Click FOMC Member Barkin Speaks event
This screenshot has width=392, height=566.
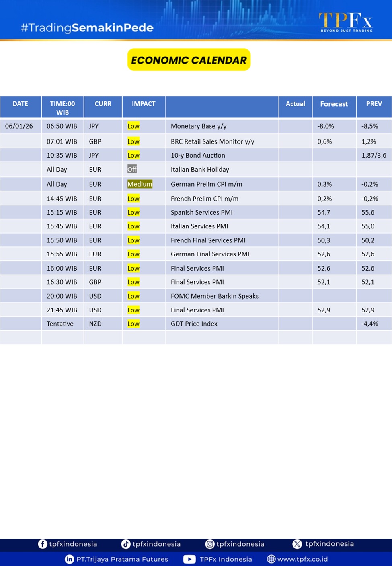click(214, 296)
